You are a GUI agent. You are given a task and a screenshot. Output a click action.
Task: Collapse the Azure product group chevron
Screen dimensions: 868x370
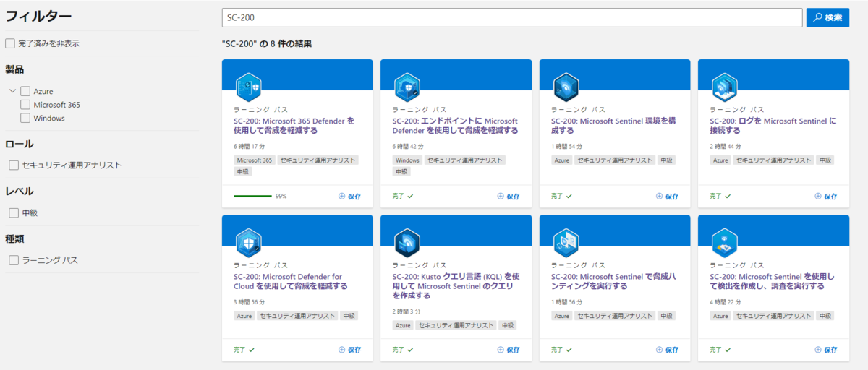click(x=12, y=91)
